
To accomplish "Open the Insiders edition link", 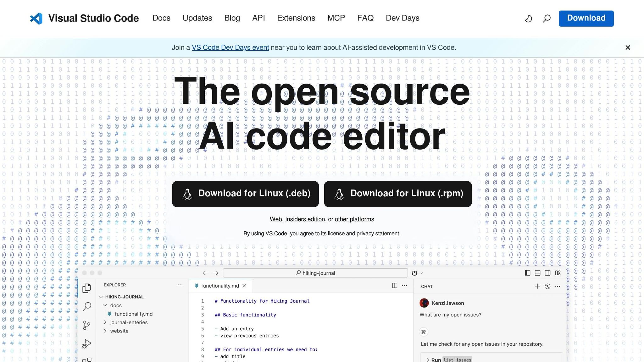I will pyautogui.click(x=305, y=219).
